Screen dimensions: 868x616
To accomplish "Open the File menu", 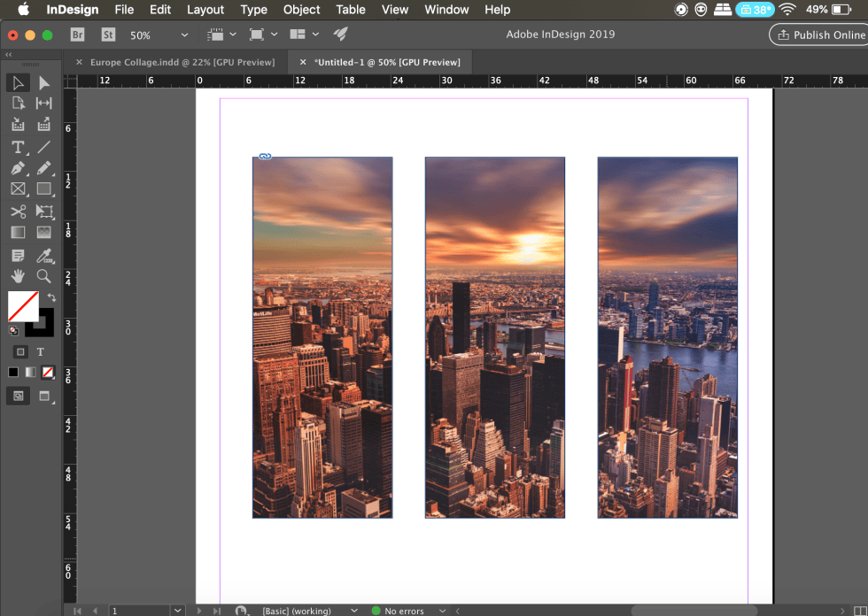I will click(x=124, y=10).
